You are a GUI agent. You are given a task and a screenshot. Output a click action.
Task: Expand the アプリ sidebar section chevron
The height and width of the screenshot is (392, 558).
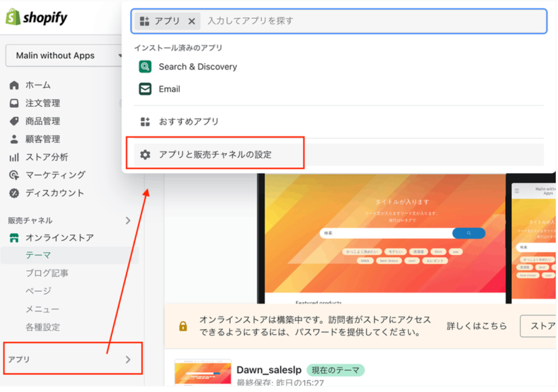point(128,360)
